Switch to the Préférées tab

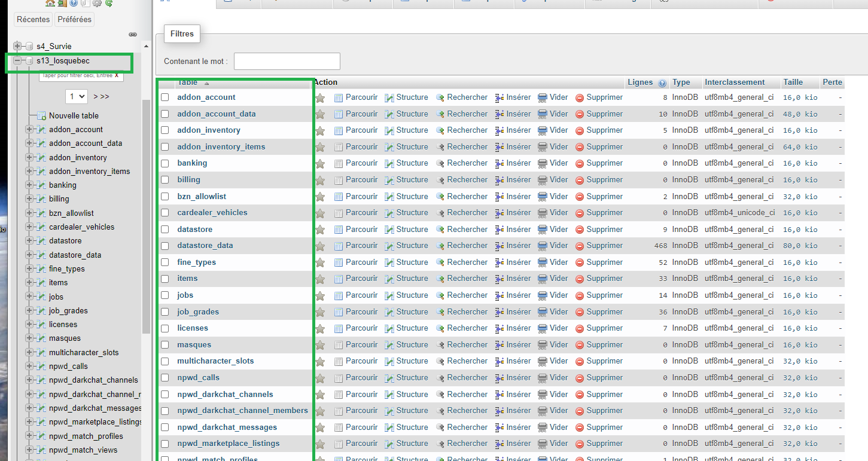tap(74, 19)
